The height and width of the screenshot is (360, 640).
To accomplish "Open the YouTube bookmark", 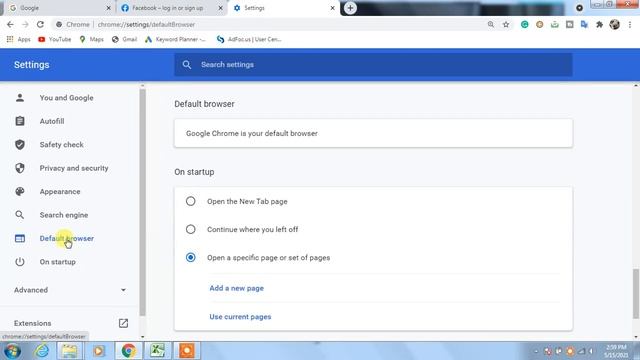I will pos(54,39).
